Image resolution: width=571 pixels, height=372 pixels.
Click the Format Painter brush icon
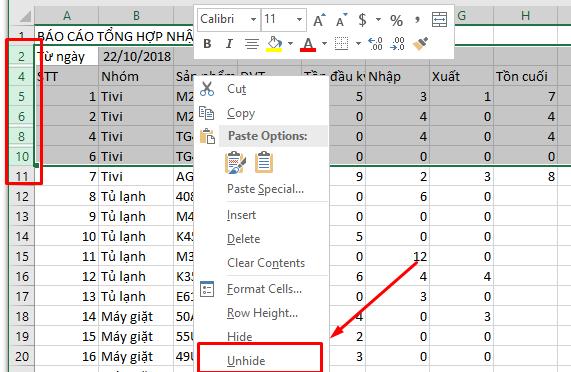[x=420, y=44]
